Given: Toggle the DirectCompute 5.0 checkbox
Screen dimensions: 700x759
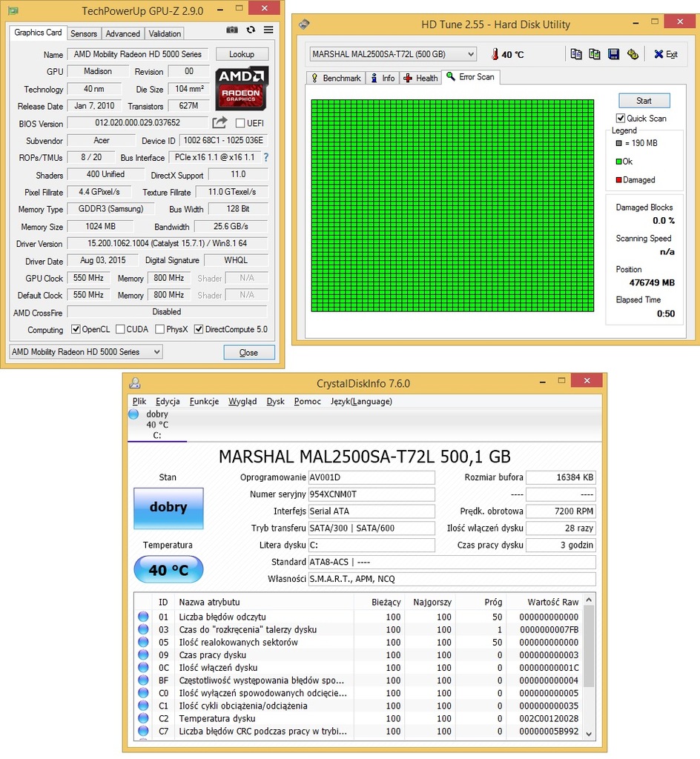Looking at the screenshot, I should (x=199, y=329).
